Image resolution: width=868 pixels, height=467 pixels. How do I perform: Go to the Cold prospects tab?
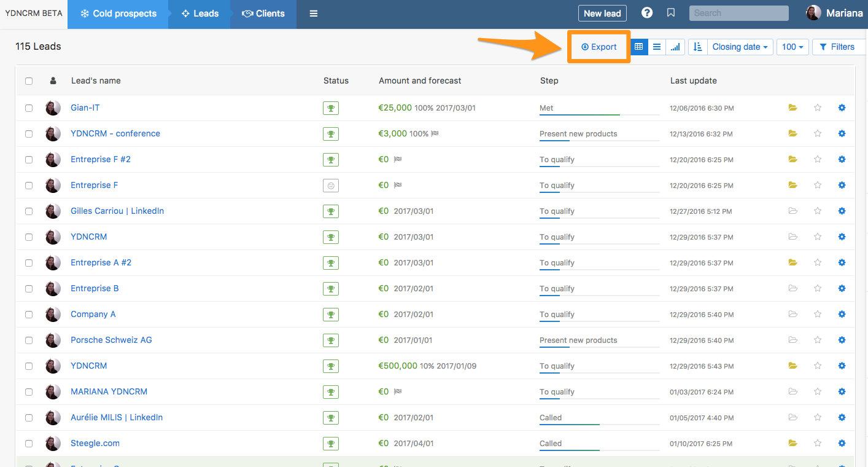click(x=118, y=14)
